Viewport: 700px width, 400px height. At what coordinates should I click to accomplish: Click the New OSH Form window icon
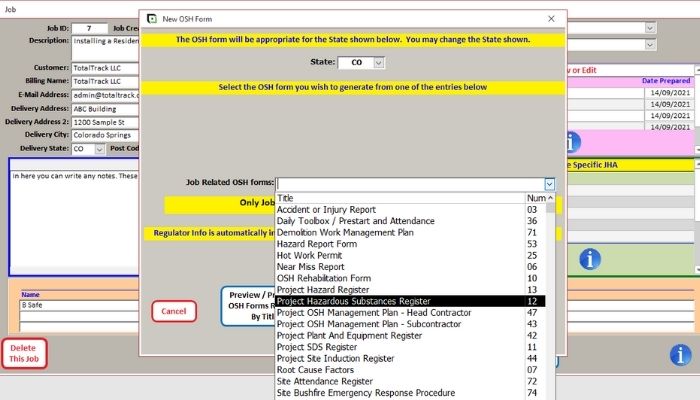tap(152, 19)
